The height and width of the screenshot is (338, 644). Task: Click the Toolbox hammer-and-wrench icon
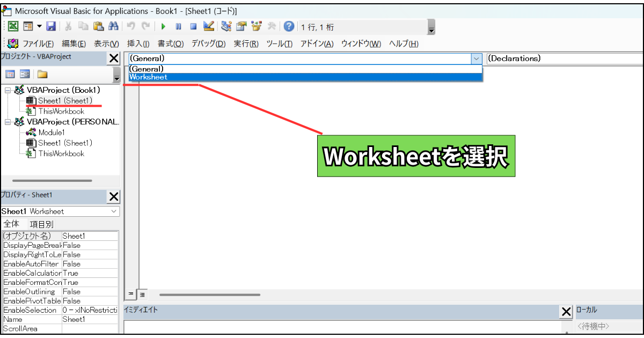(272, 26)
